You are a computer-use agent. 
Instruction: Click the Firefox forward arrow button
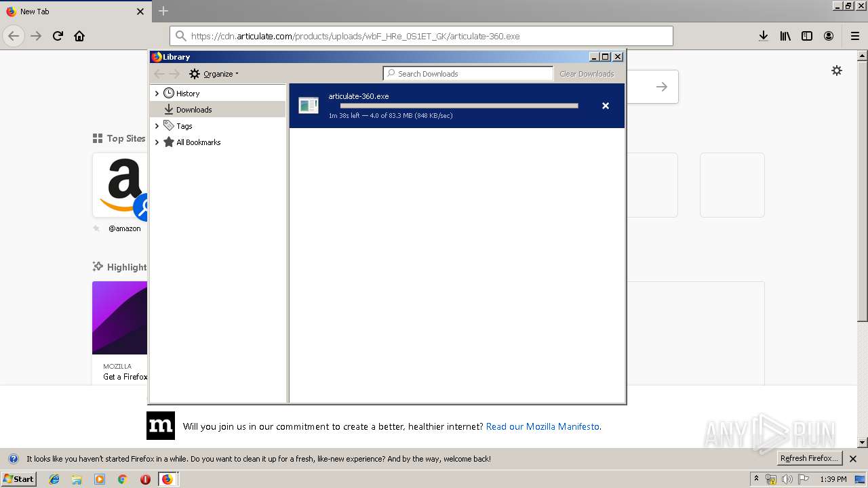point(36,36)
